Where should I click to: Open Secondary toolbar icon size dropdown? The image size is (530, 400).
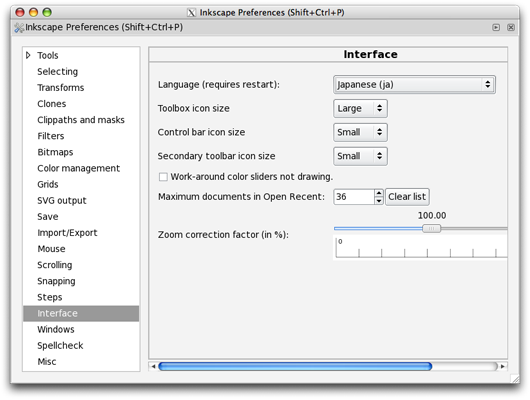tap(360, 156)
